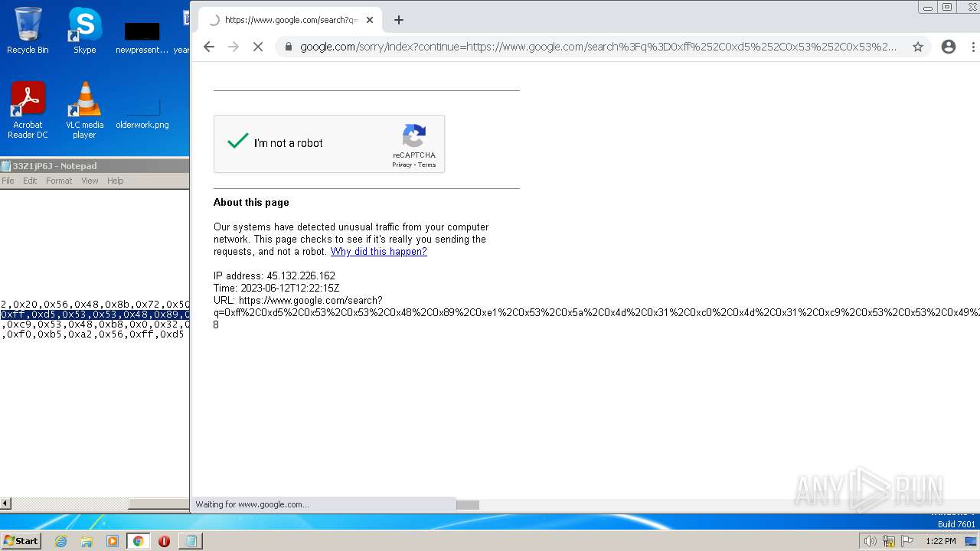Open Notepad View menu
This screenshot has width=980, height=551.
point(90,181)
